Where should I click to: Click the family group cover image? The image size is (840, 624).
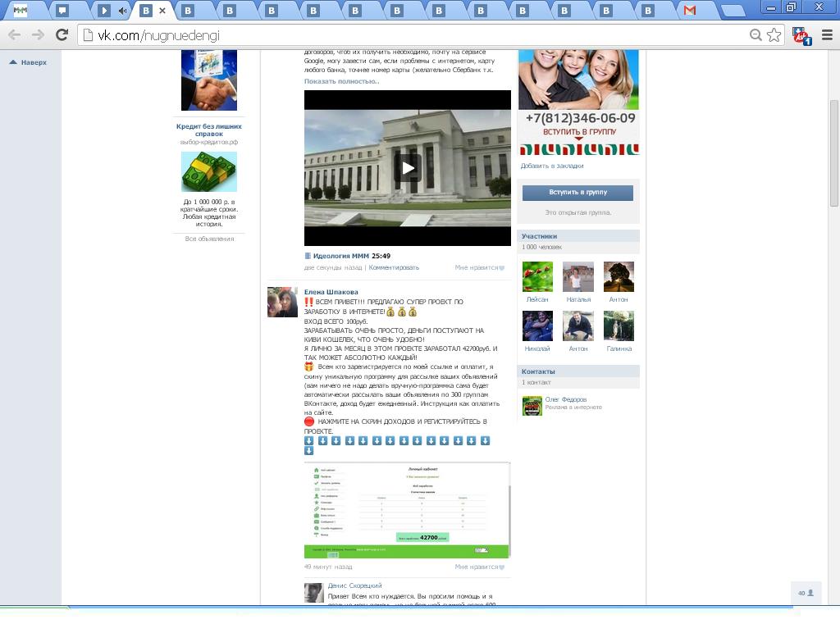coord(578,102)
